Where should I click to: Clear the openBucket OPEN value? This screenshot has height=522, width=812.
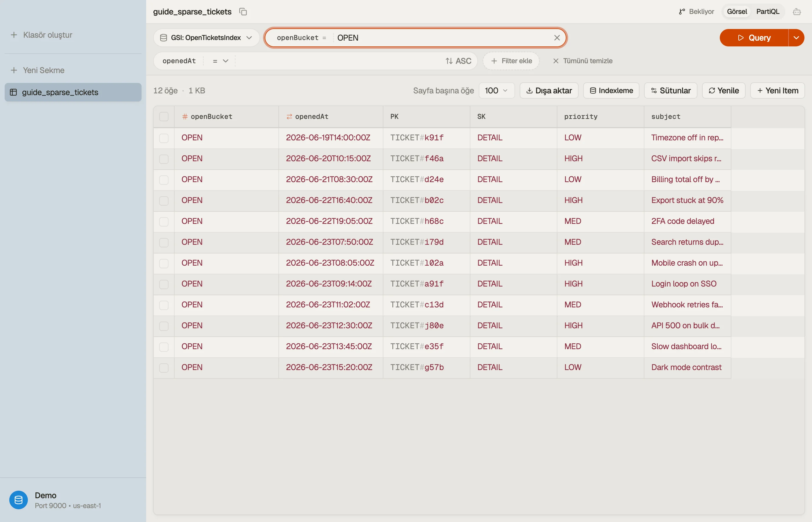click(x=557, y=38)
